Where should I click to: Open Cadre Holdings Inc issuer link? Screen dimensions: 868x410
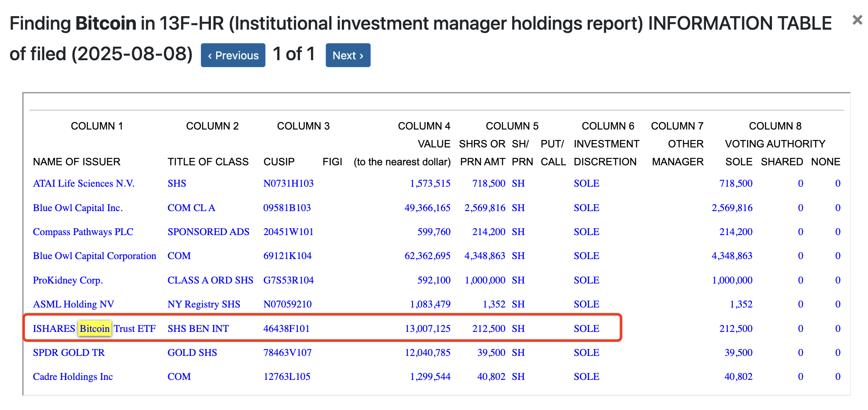(x=73, y=376)
